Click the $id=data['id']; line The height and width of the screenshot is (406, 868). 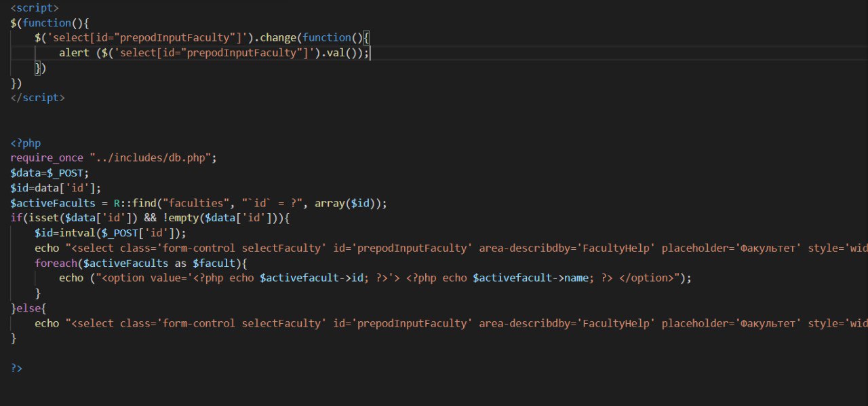(x=56, y=188)
